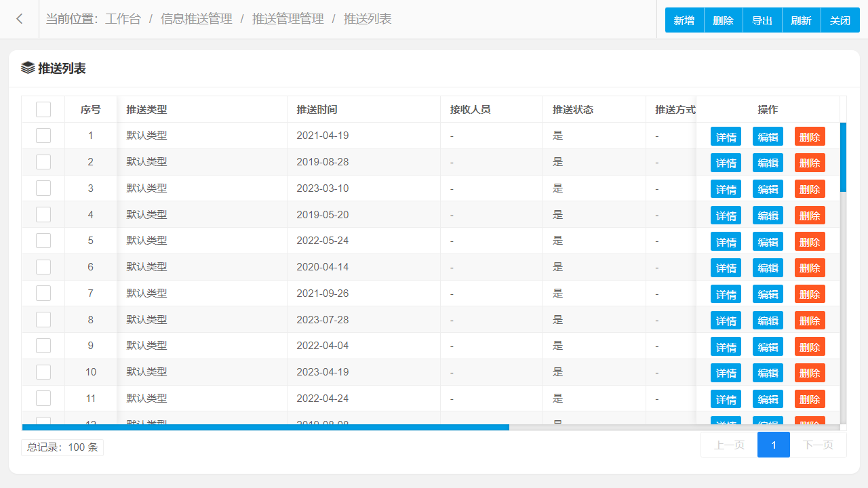Click the orange 删除 for row 7
The height and width of the screenshot is (488, 868).
(x=810, y=294)
